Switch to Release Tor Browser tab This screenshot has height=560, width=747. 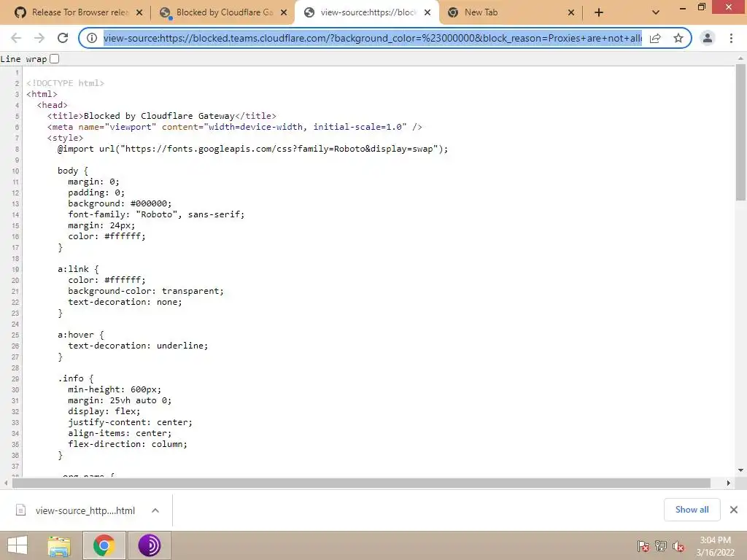click(80, 12)
